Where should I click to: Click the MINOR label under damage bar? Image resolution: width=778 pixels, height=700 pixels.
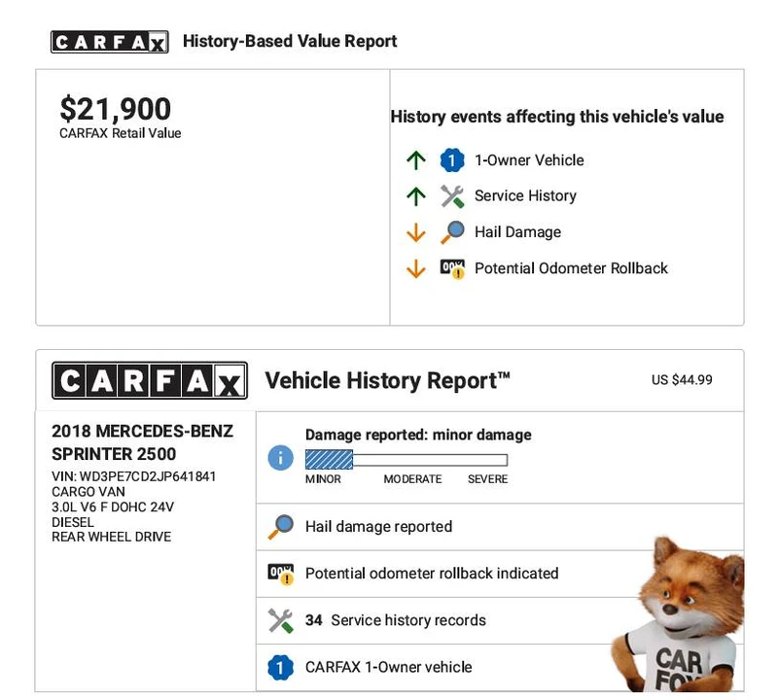point(323,479)
